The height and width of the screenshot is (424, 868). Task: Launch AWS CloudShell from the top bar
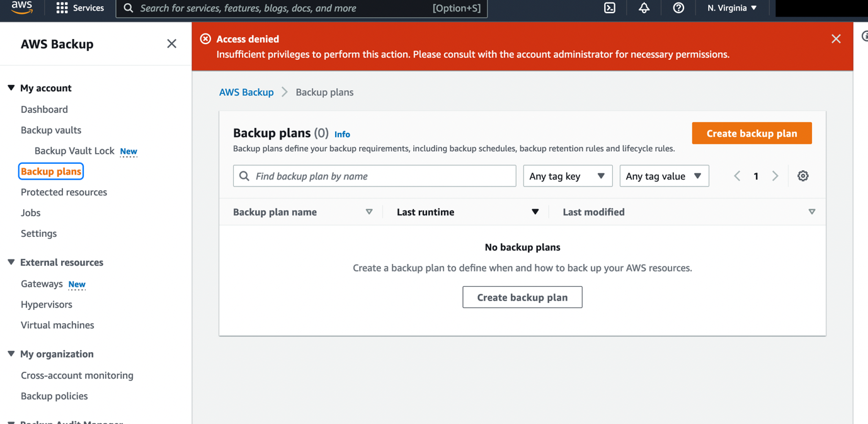click(x=609, y=8)
